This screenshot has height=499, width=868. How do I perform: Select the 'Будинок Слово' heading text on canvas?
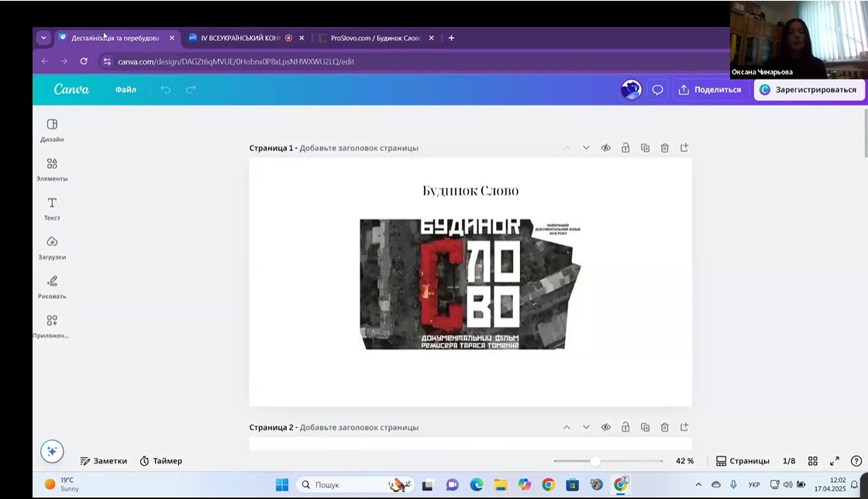[470, 191]
